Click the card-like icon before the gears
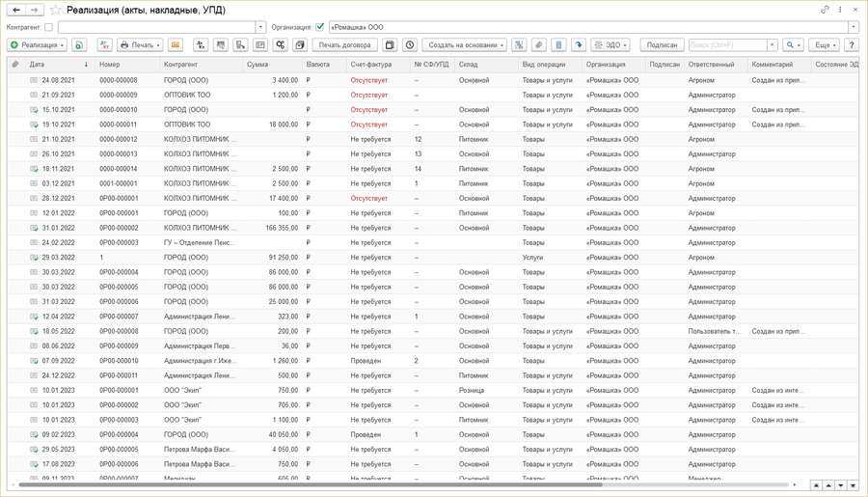 (260, 45)
